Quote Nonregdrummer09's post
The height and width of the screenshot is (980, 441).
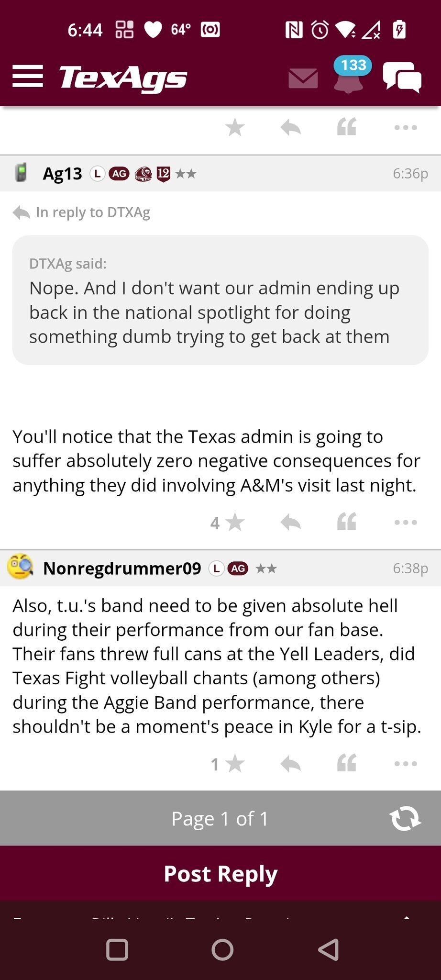click(347, 764)
